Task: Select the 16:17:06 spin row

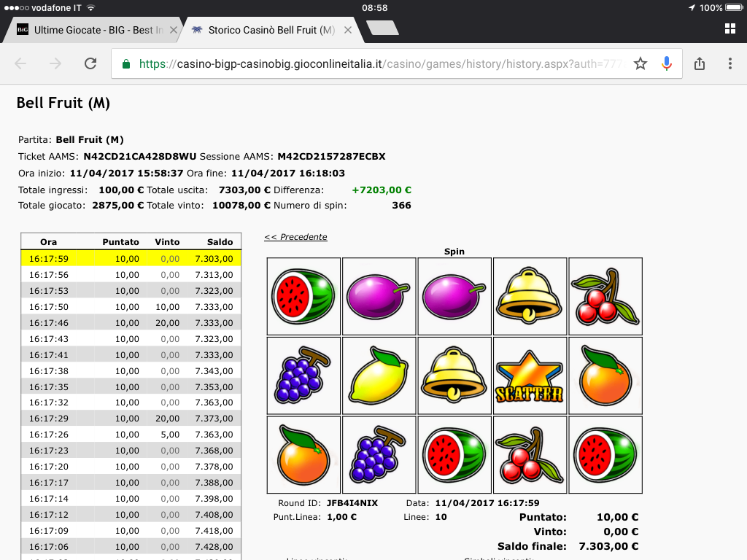Action: coord(131,547)
